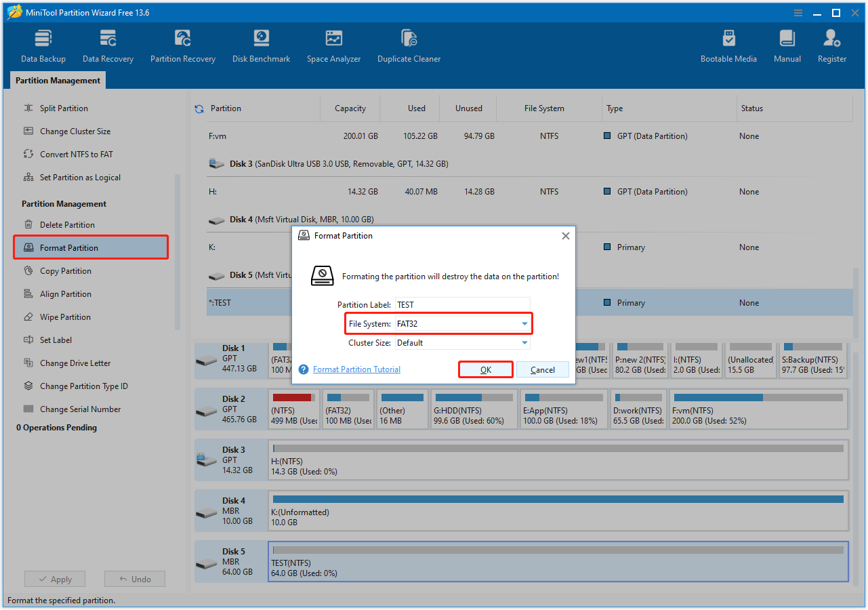The width and height of the screenshot is (868, 610).
Task: Select K:(Unformatted) block on Disk 4
Action: coord(558,510)
